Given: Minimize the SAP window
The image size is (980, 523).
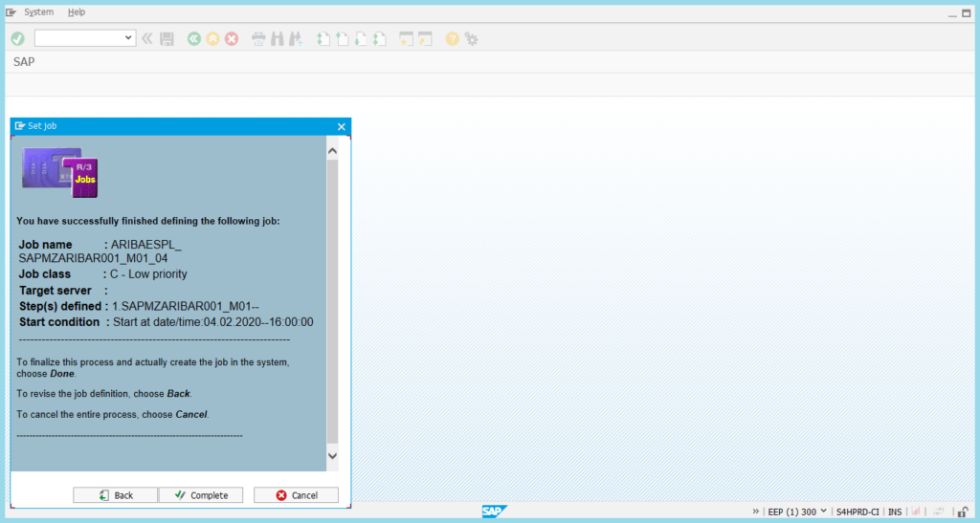Looking at the screenshot, I should click(952, 13).
